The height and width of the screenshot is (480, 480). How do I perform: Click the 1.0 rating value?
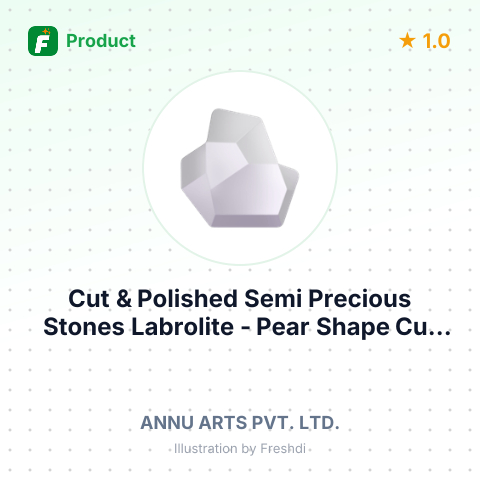436,41
